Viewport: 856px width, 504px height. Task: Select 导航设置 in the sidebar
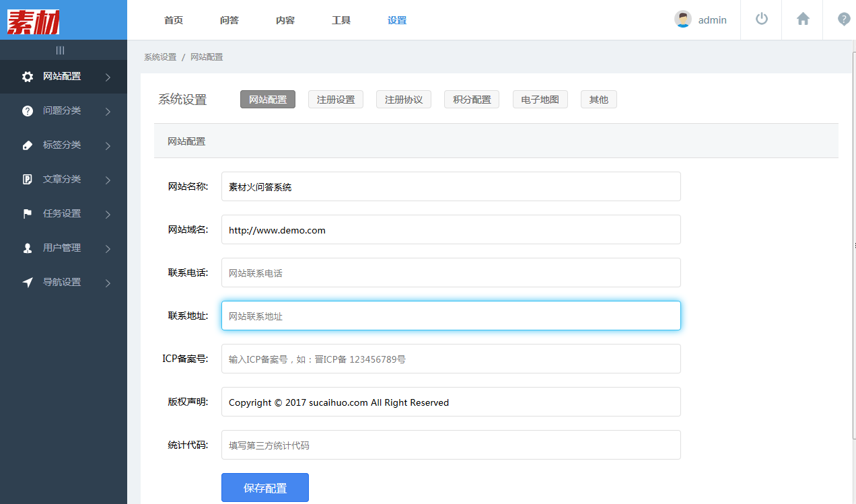pyautogui.click(x=62, y=283)
